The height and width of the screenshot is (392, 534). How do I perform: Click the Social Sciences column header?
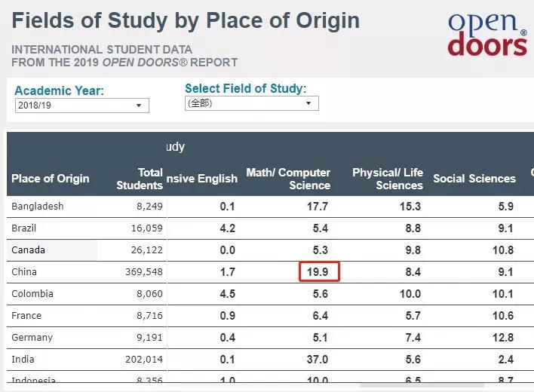tap(474, 179)
